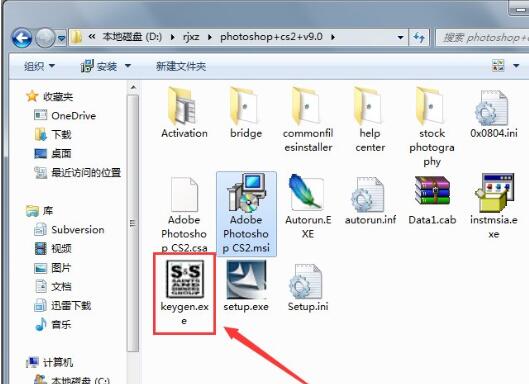Focus the 搜索 photoshop search box
The image size is (529, 384).
(x=482, y=37)
